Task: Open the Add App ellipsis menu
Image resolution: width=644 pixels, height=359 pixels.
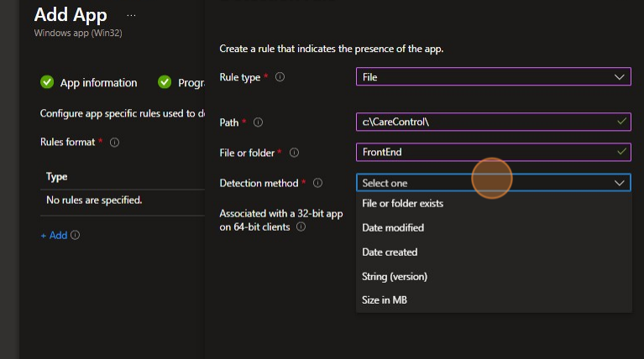Action: [x=132, y=15]
